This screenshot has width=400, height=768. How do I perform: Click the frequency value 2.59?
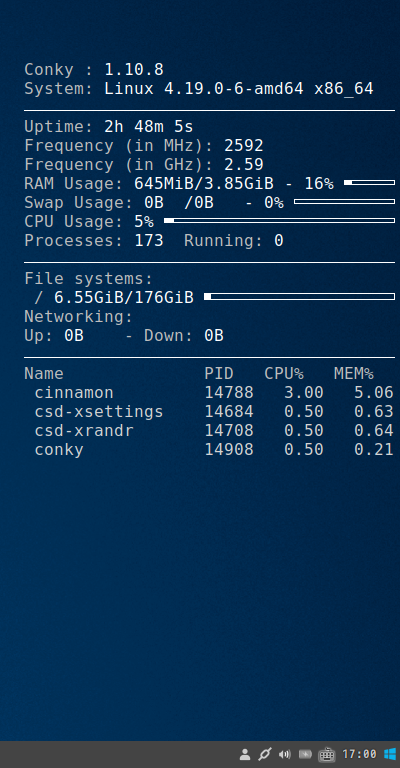click(x=244, y=165)
